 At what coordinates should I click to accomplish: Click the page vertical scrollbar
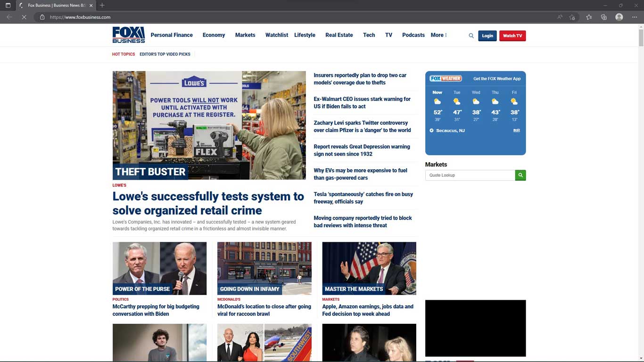tap(641, 38)
